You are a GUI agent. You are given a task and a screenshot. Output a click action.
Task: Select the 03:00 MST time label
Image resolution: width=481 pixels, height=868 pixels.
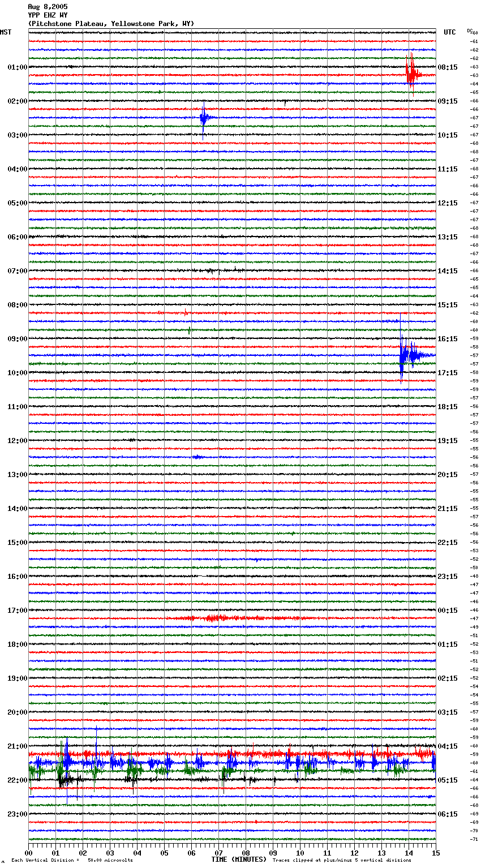18,135
